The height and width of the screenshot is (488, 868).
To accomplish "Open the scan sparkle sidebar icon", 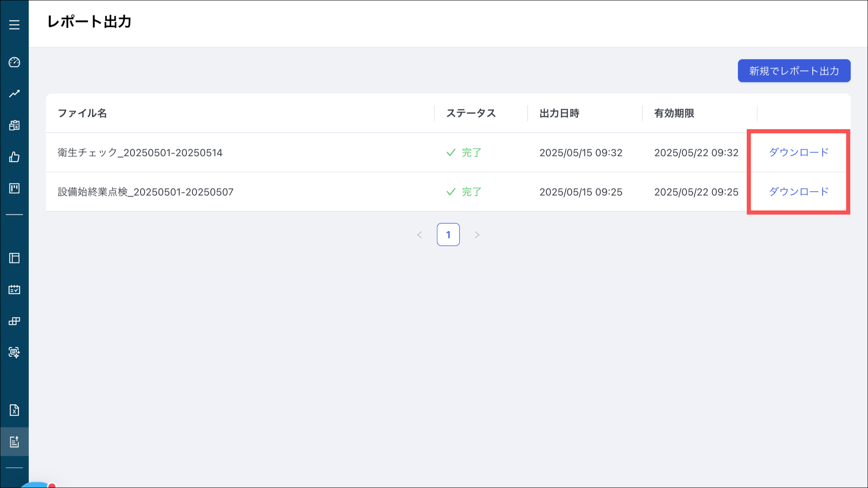I will (x=14, y=352).
